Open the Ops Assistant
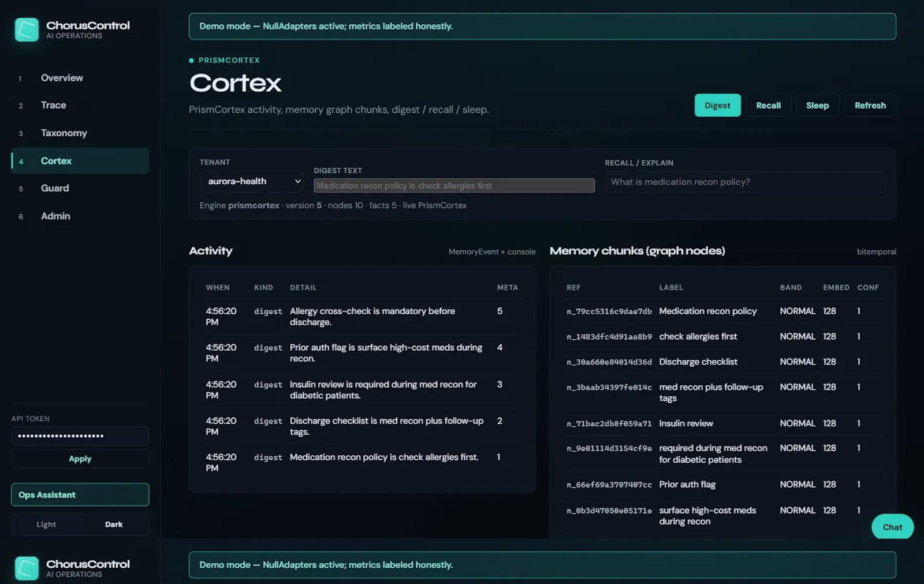 [80, 494]
